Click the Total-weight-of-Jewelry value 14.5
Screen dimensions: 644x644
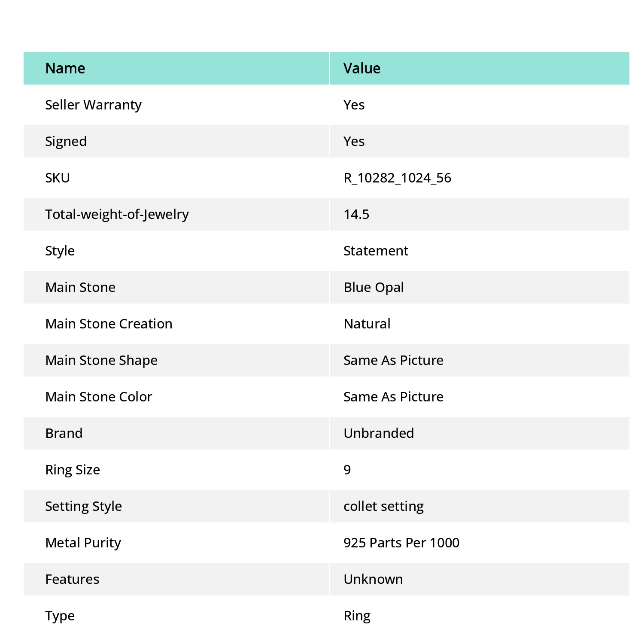pos(356,214)
